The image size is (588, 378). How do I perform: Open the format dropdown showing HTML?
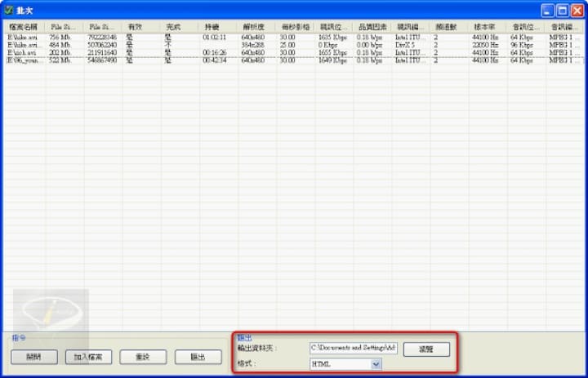pyautogui.click(x=376, y=364)
